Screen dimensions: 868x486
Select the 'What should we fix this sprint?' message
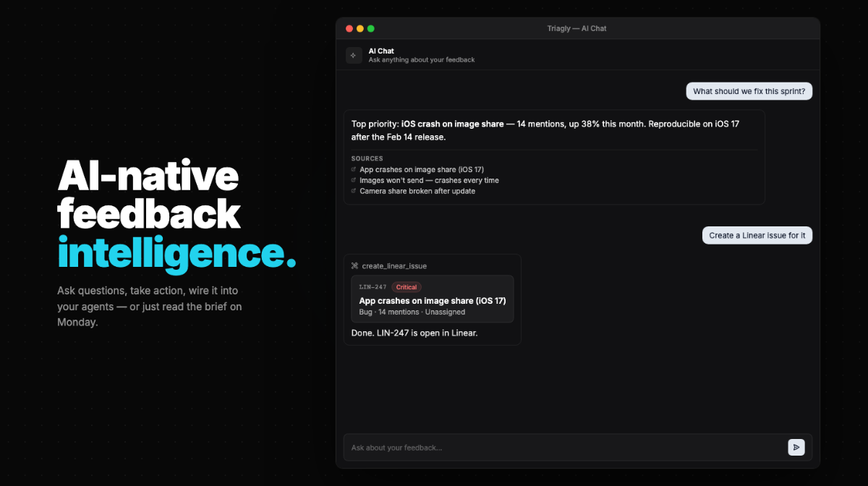749,91
